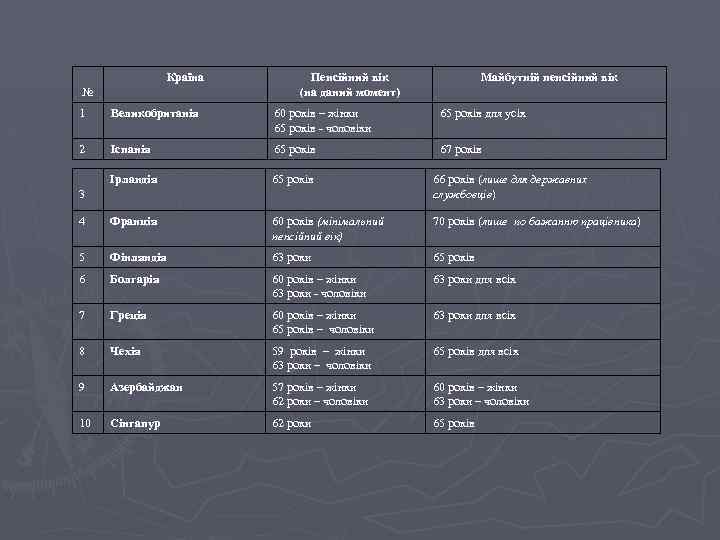Image resolution: width=720 pixels, height=540 pixels.
Task: Select the "Франція" table cell
Action: point(133,221)
